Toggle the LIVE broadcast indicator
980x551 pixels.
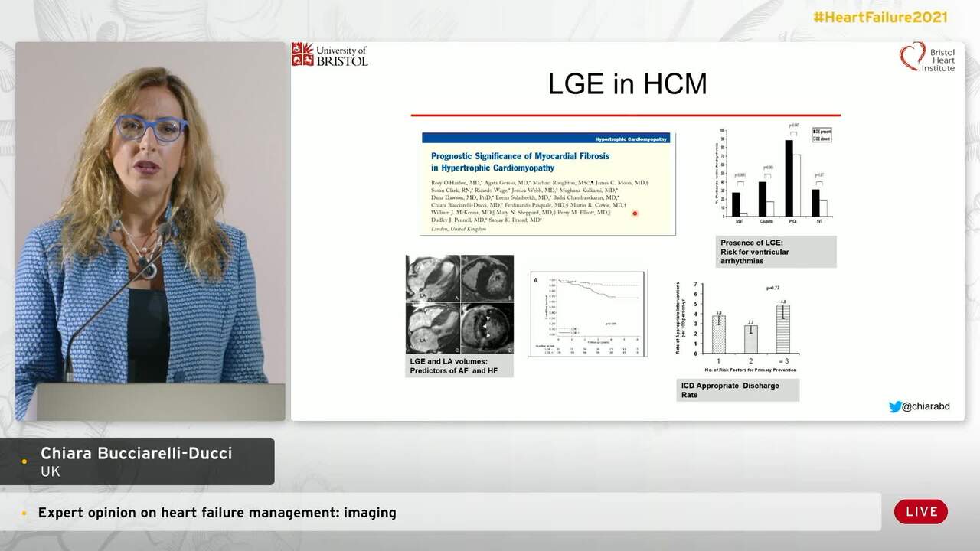pyautogui.click(x=920, y=511)
